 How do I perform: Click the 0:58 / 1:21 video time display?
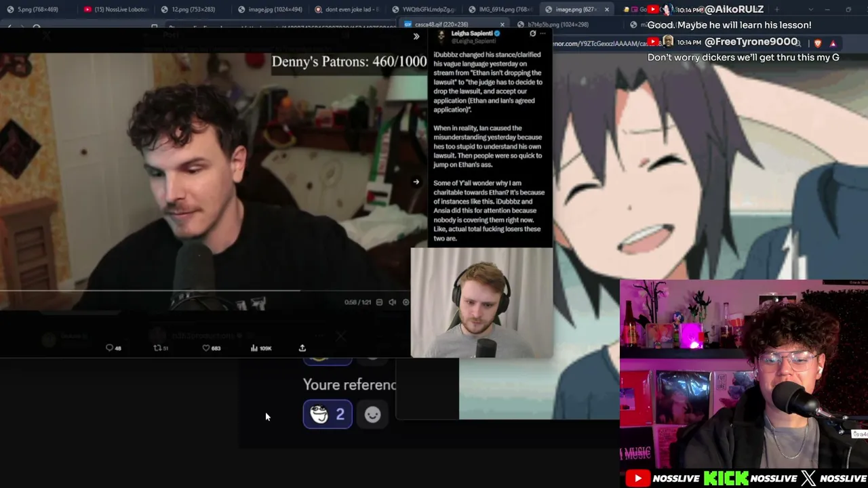[357, 302]
